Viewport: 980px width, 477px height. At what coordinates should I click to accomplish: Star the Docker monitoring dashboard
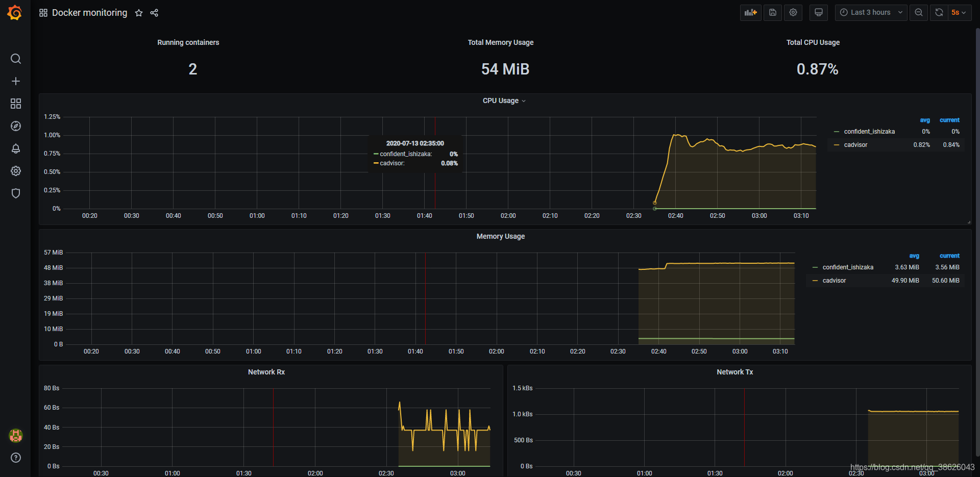tap(139, 13)
